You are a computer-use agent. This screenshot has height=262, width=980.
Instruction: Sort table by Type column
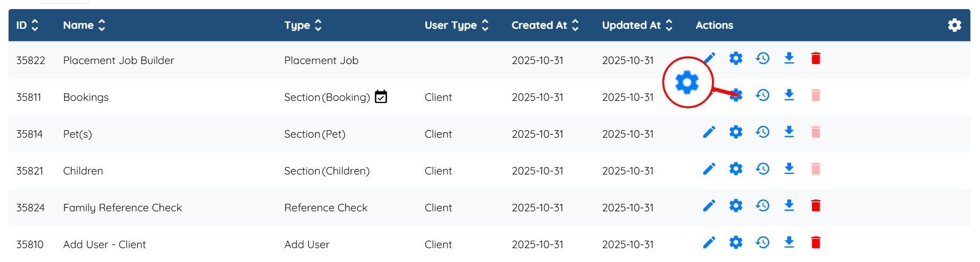(x=318, y=25)
